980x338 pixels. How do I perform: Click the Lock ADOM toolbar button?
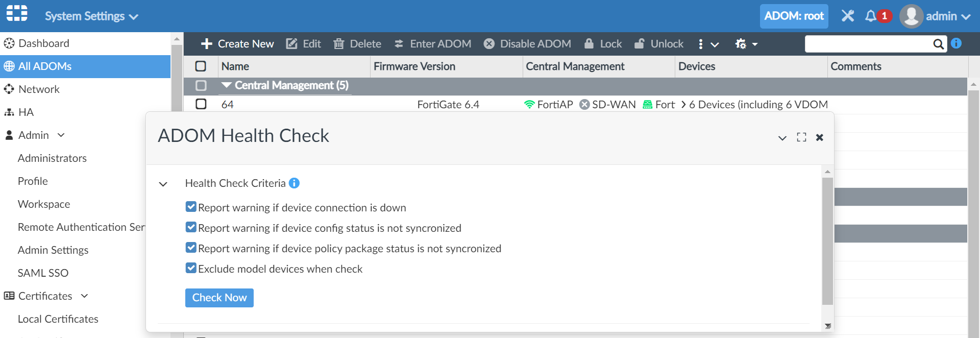coord(603,44)
